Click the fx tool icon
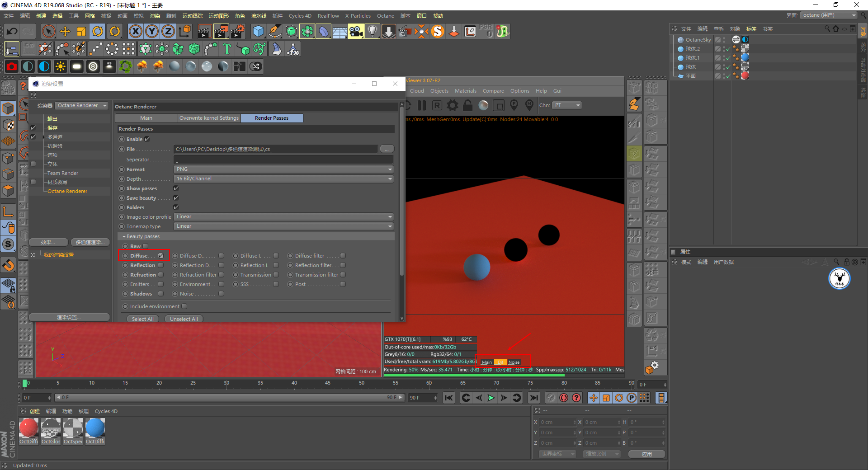This screenshot has height=470, width=868. point(293,49)
